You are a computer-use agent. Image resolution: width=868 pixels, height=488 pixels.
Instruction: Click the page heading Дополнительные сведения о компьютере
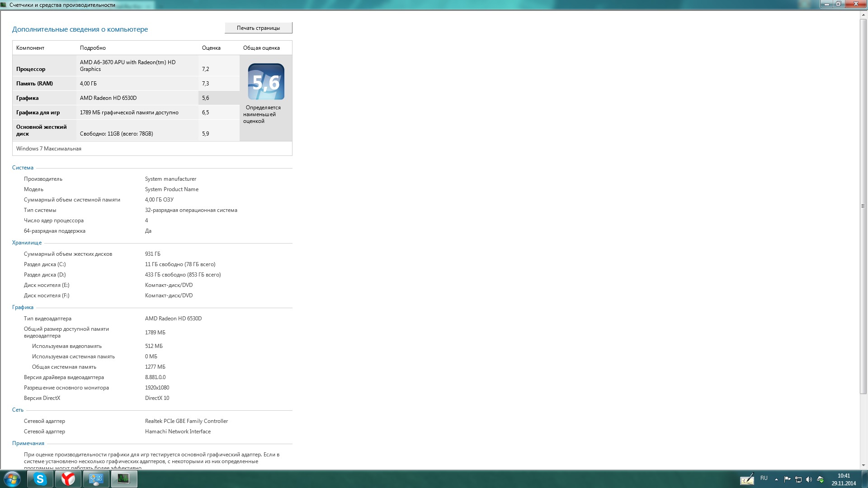click(x=80, y=29)
